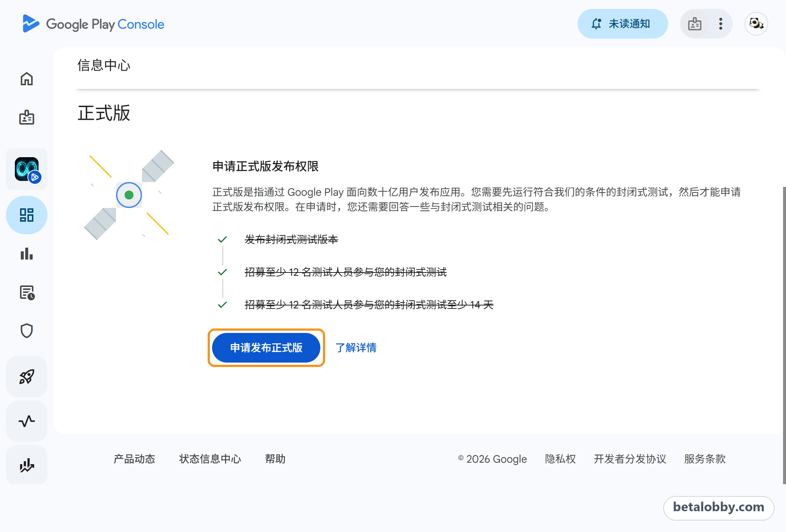
Task: Open the growth chart icon at sidebar bottom
Action: 27,465
